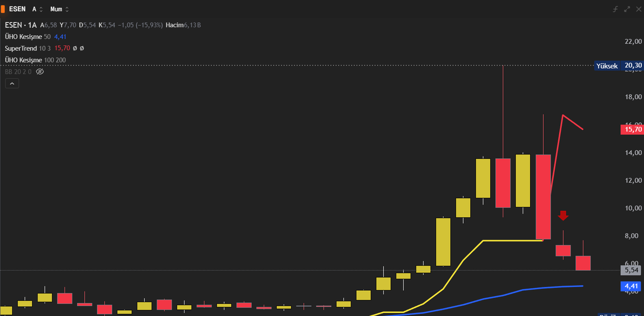
Task: Open the indicators (fx) menu icon
Action: pyautogui.click(x=616, y=10)
